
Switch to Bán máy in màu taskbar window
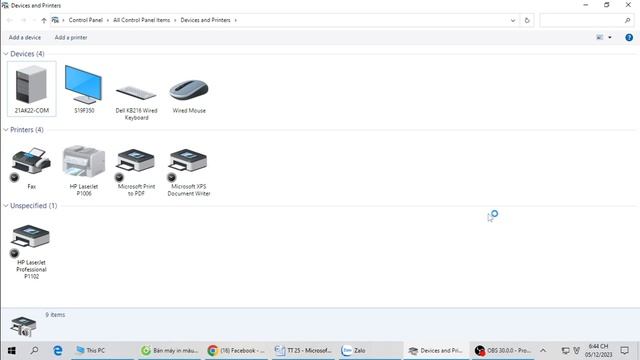click(x=169, y=351)
